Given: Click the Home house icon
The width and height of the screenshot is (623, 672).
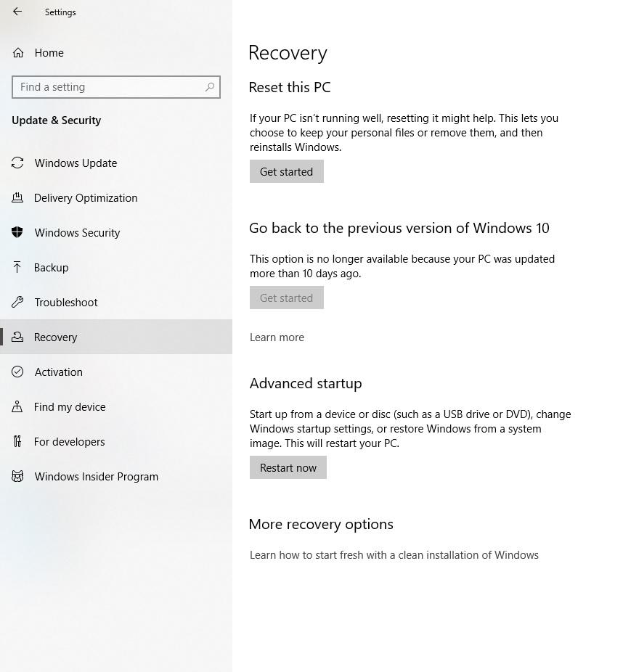Looking at the screenshot, I should (18, 53).
